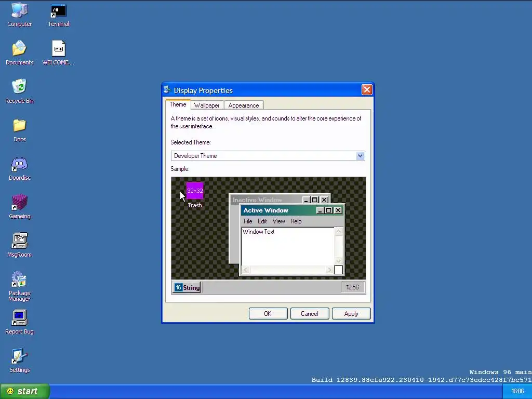Click the Developer Theme combo box field
The height and width of the screenshot is (399, 532).
pos(268,156)
